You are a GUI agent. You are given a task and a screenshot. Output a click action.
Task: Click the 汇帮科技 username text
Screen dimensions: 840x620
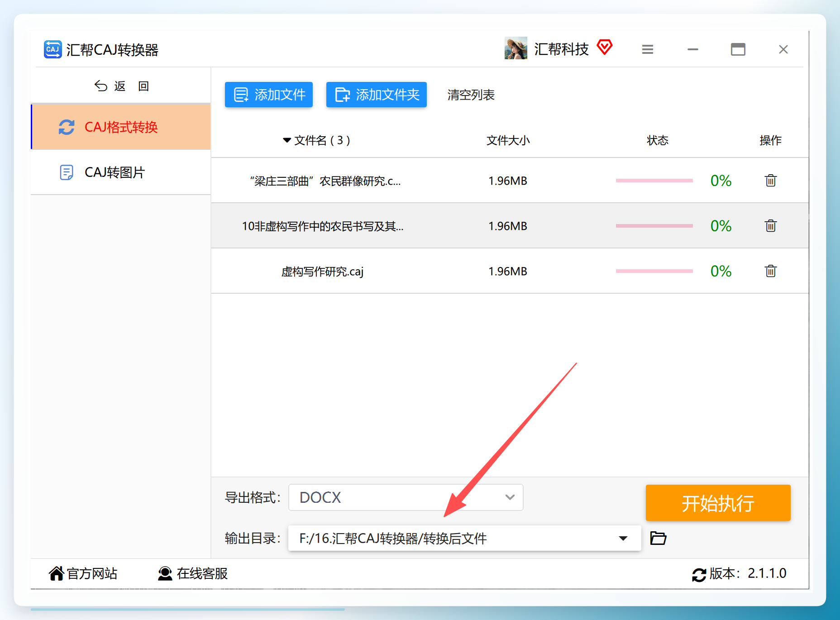[x=562, y=49]
